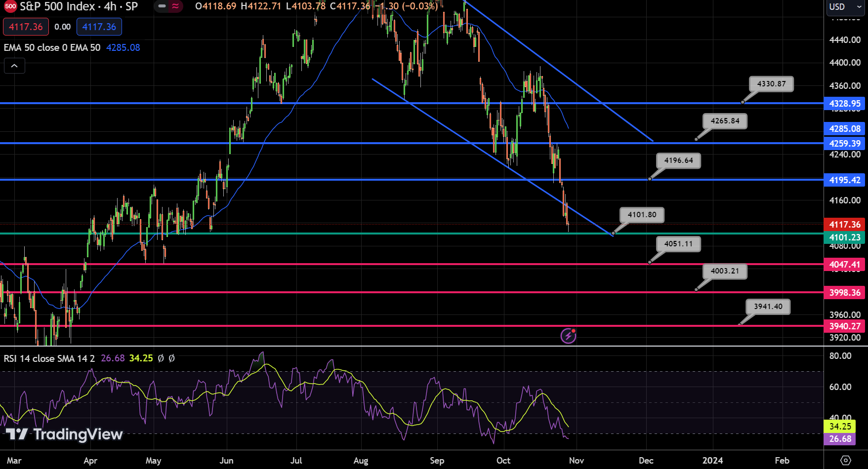Click the OHLC close value C4117.36

[350, 6]
